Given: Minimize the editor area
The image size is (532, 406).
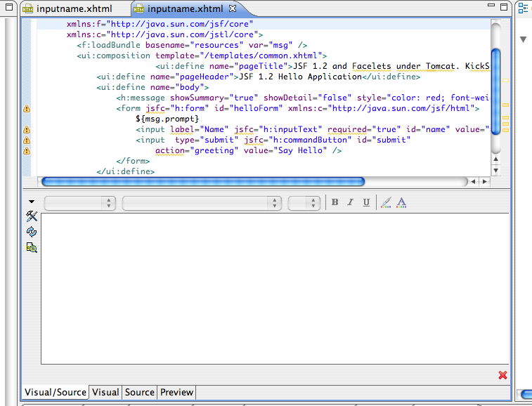Looking at the screenshot, I should [491, 6].
